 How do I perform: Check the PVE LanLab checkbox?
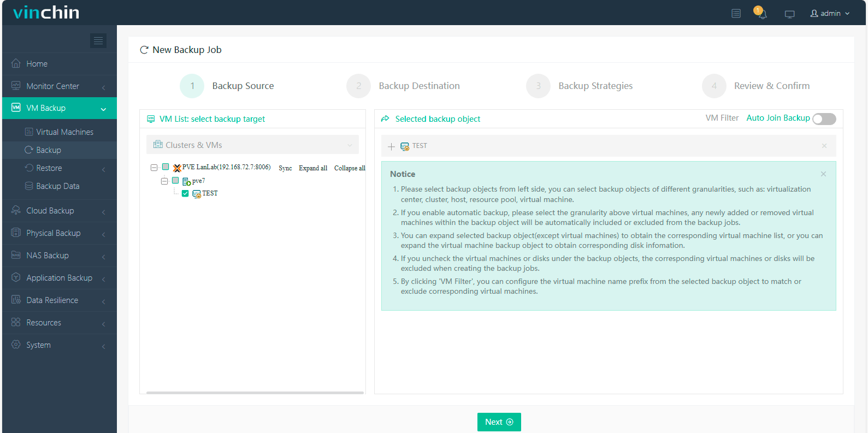coord(166,167)
